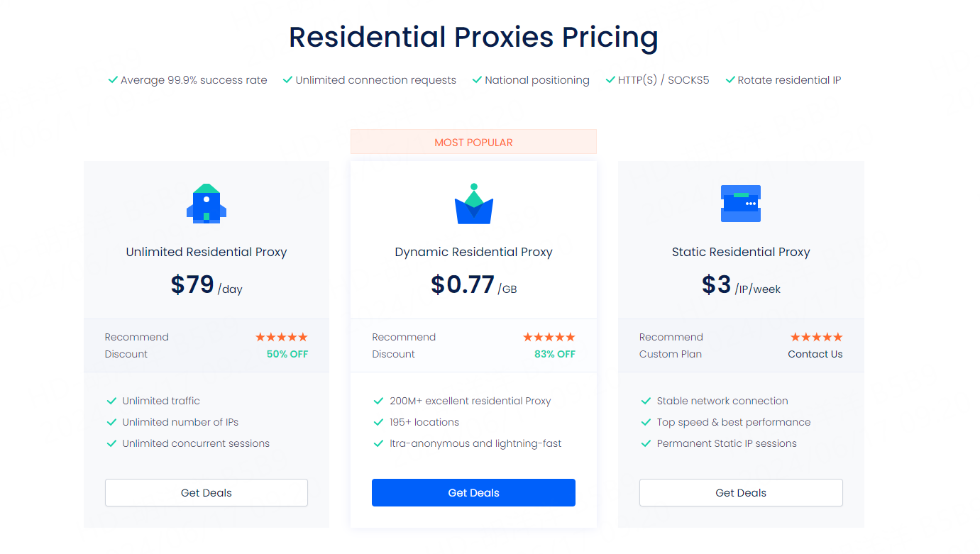Click the five-star rating in Unlimited plan
The height and width of the screenshot is (554, 980).
point(282,337)
